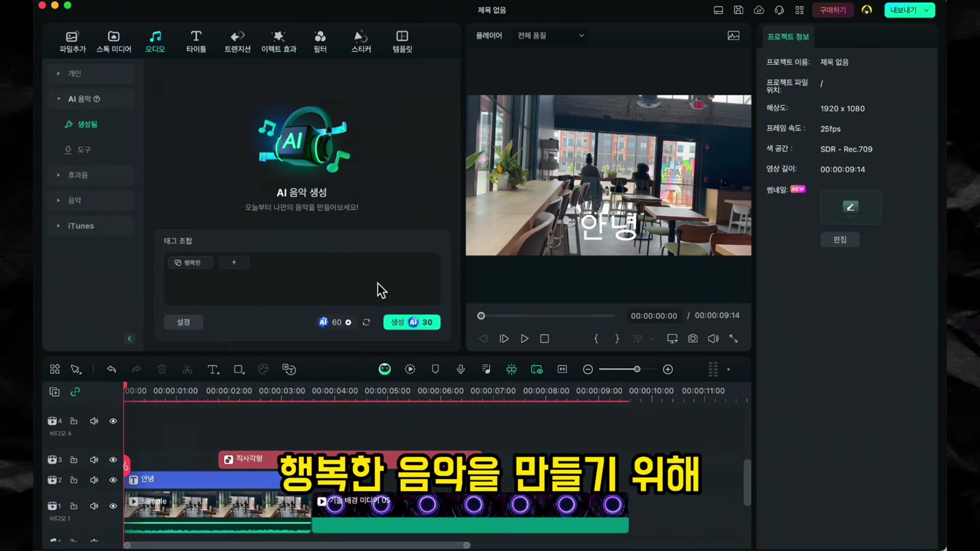The height and width of the screenshot is (551, 980).
Task: Click the AI 음악 help question icon
Action: (96, 99)
